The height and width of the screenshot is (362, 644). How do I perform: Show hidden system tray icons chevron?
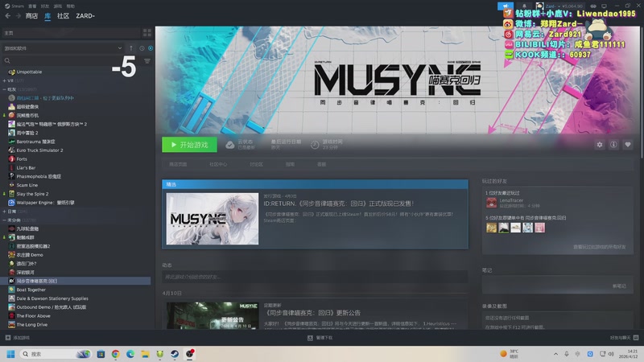[x=555, y=354]
